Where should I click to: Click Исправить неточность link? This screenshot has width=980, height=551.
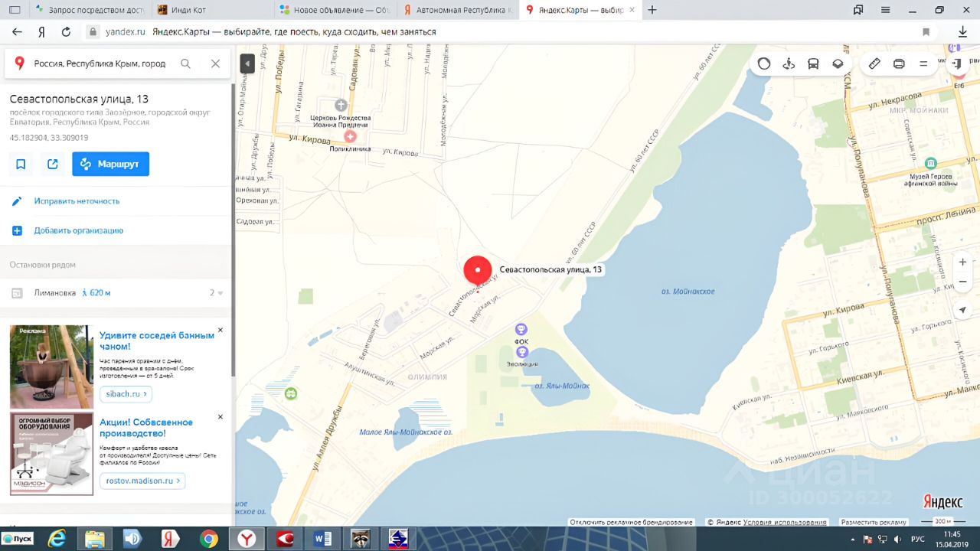[77, 201]
